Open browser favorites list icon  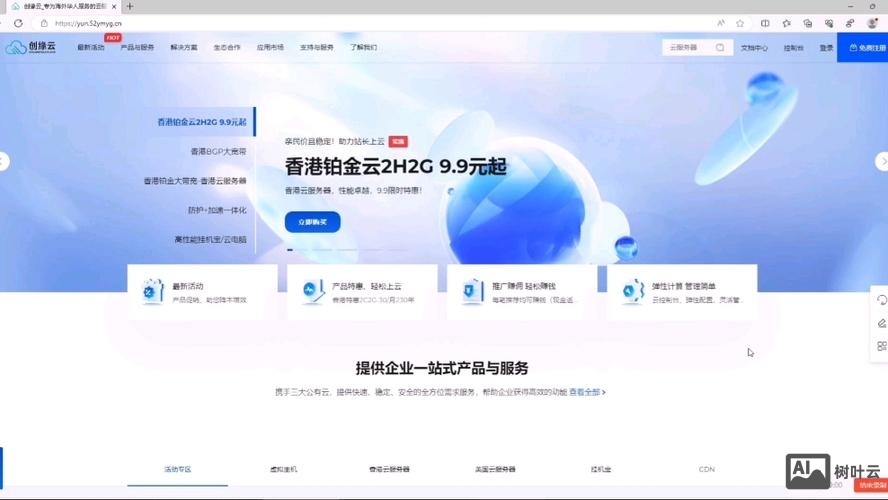787,23
